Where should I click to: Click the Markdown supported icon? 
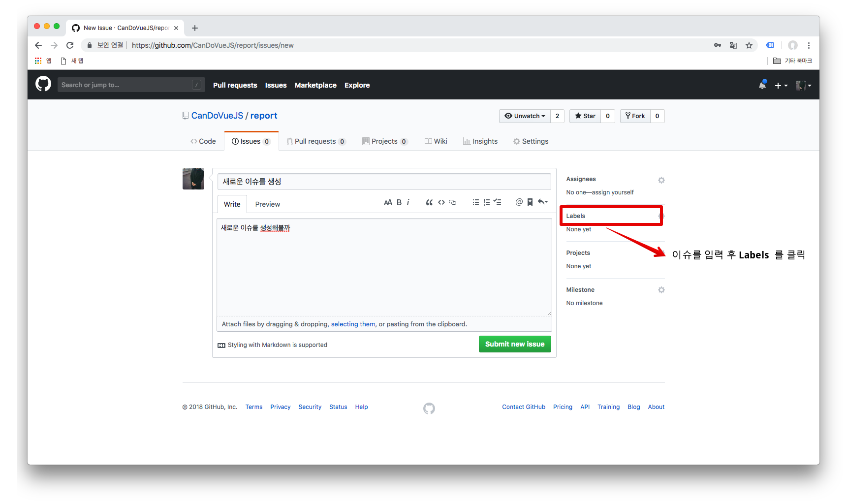[221, 346]
